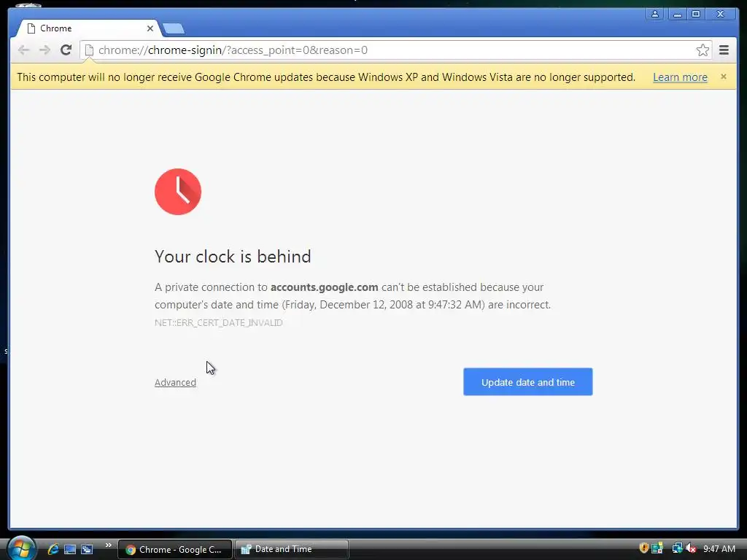Open the Chrome hamburger menu
This screenshot has height=560, width=747.
724,50
